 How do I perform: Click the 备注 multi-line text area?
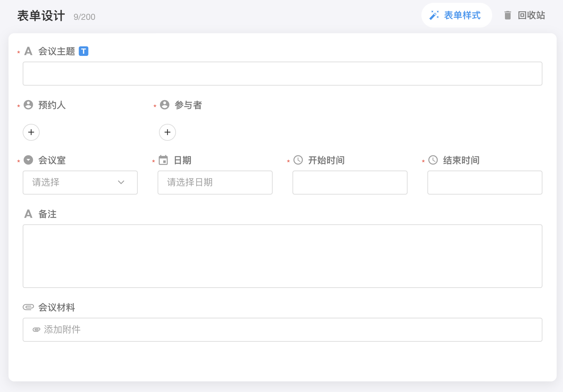click(282, 256)
